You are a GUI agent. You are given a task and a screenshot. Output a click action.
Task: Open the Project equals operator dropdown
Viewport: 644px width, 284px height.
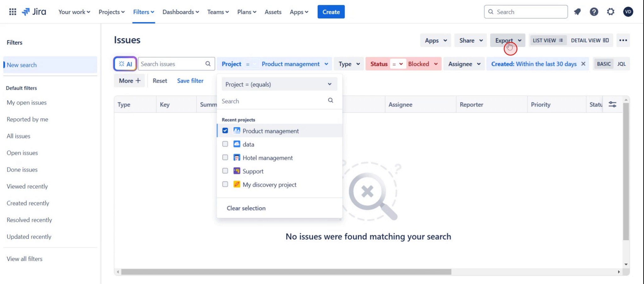click(x=279, y=84)
